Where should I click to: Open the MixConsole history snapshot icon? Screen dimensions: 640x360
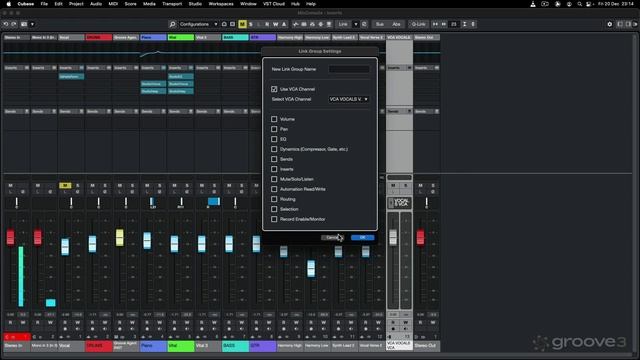24,24
